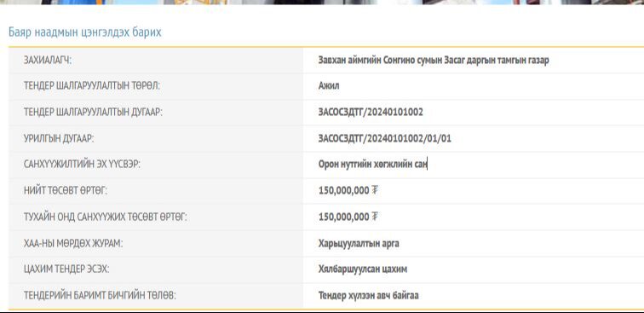Click the tugrik symbol beside НИЙТ ТӨСӨВТ ӨРТӨГ amount
The width and height of the screenshot is (644, 313).
tap(375, 190)
